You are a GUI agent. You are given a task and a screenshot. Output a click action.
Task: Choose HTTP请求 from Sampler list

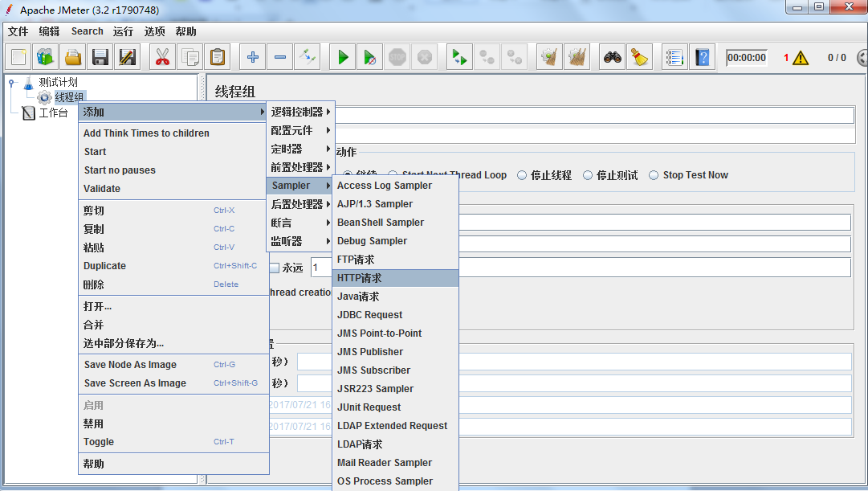[x=395, y=278]
